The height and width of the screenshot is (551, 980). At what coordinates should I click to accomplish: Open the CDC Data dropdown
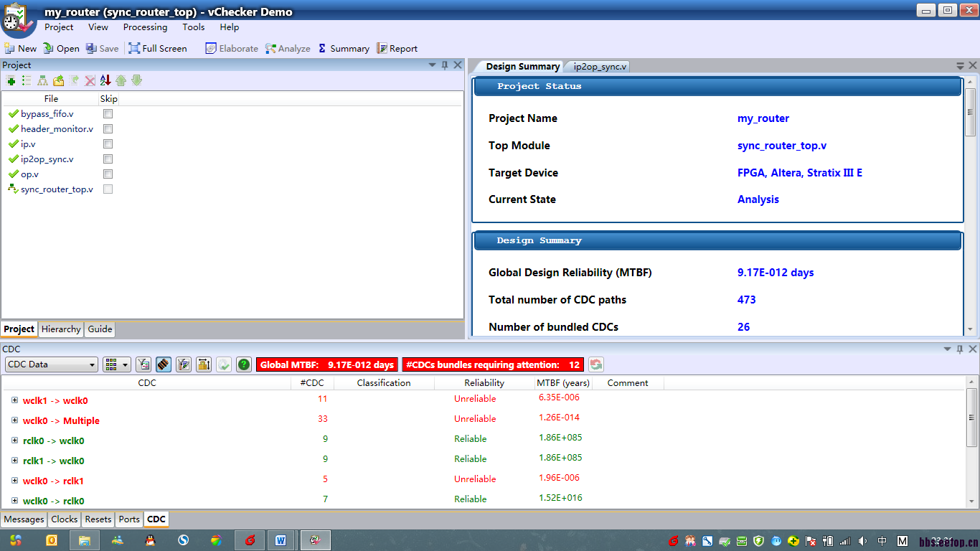pyautogui.click(x=51, y=364)
